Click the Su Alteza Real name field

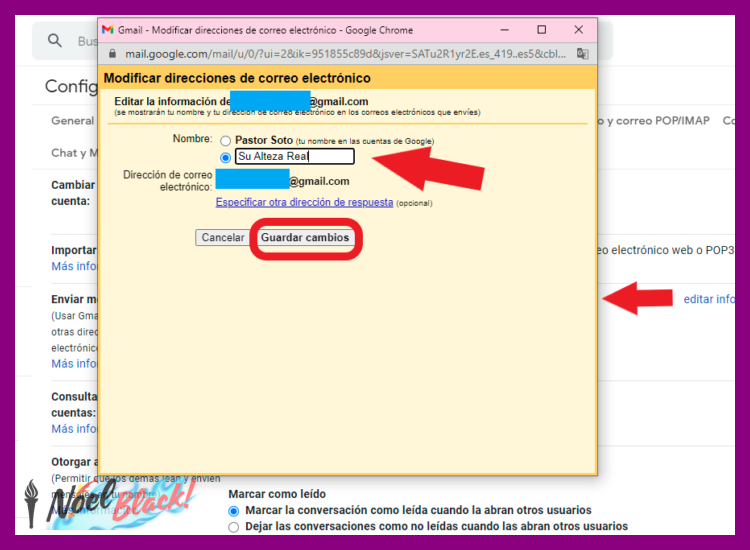click(295, 156)
